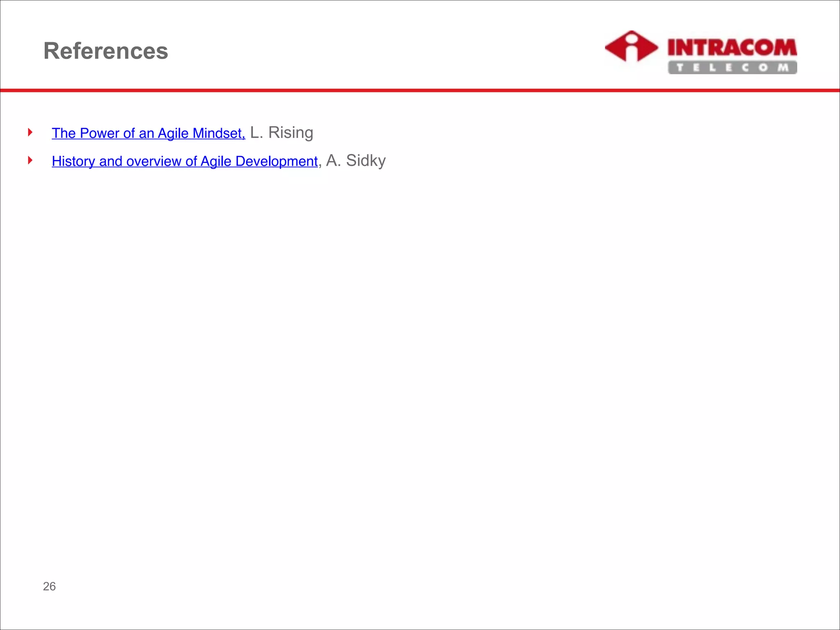Click the word 'History' in second link

73,161
